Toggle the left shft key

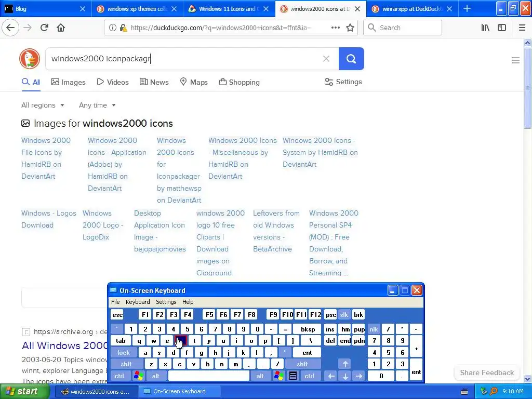coord(126,364)
